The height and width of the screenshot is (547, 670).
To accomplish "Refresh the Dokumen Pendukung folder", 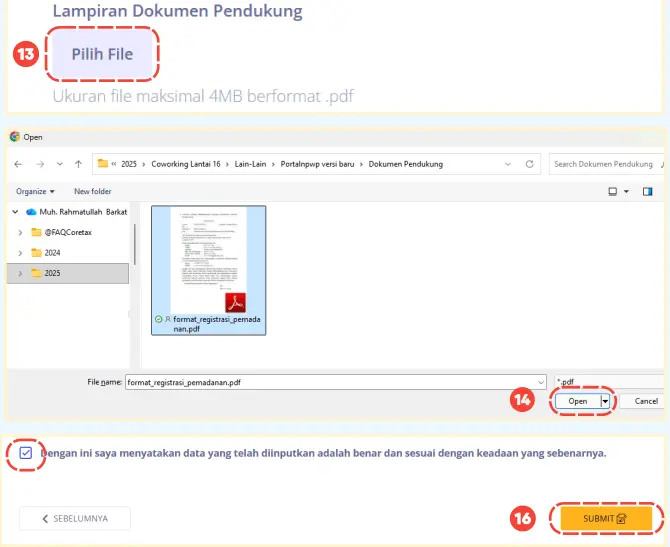I will (x=529, y=164).
